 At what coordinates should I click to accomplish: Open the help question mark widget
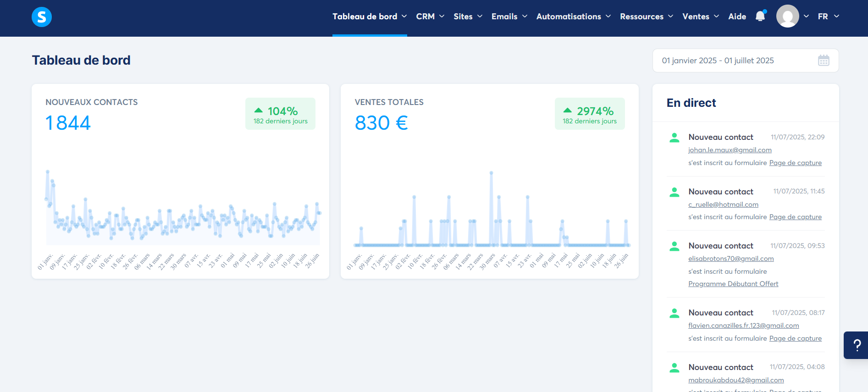click(856, 345)
